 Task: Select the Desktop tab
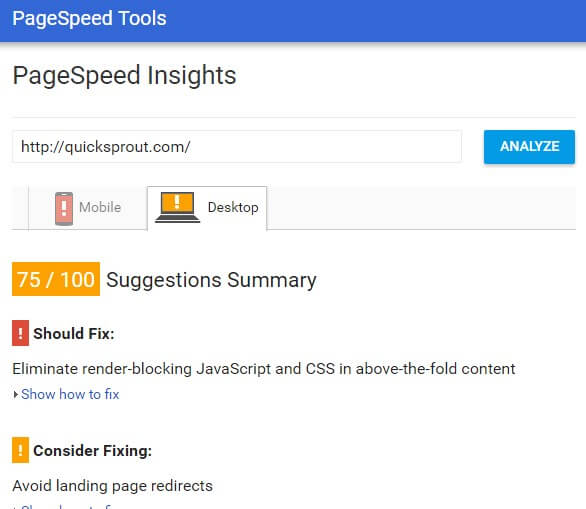click(x=207, y=208)
